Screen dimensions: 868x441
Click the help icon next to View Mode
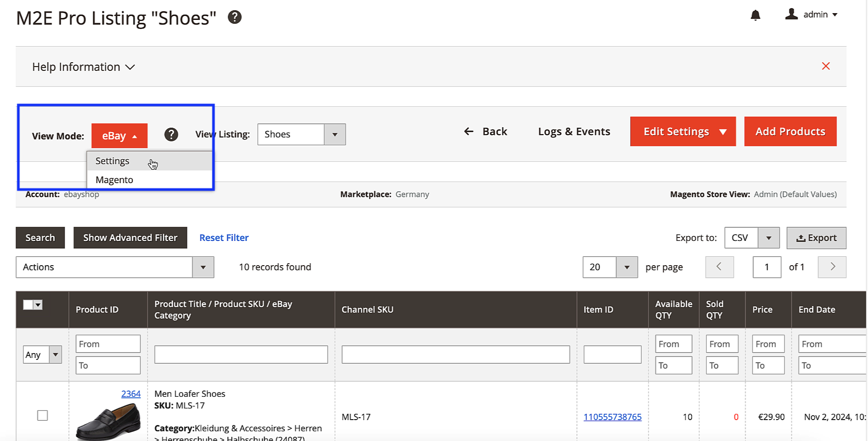(171, 135)
